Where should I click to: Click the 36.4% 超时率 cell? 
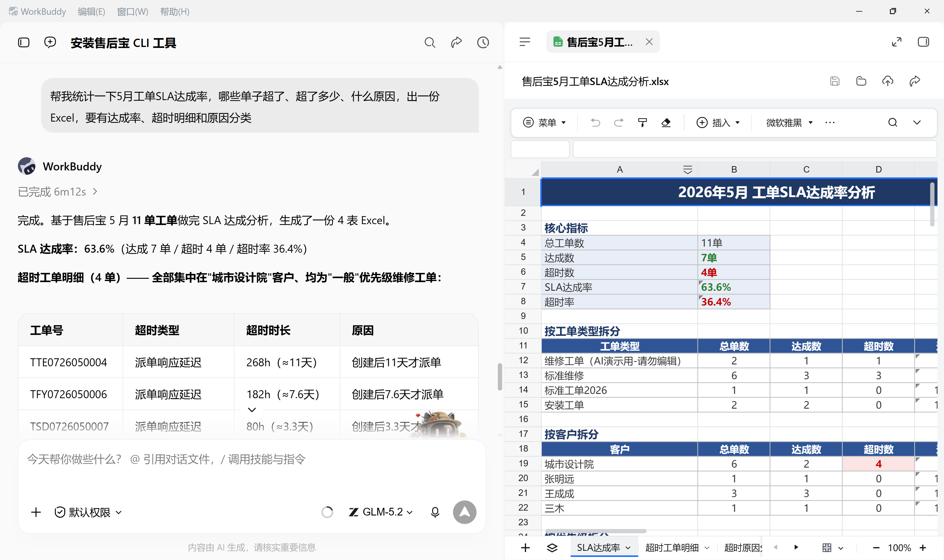pyautogui.click(x=734, y=302)
